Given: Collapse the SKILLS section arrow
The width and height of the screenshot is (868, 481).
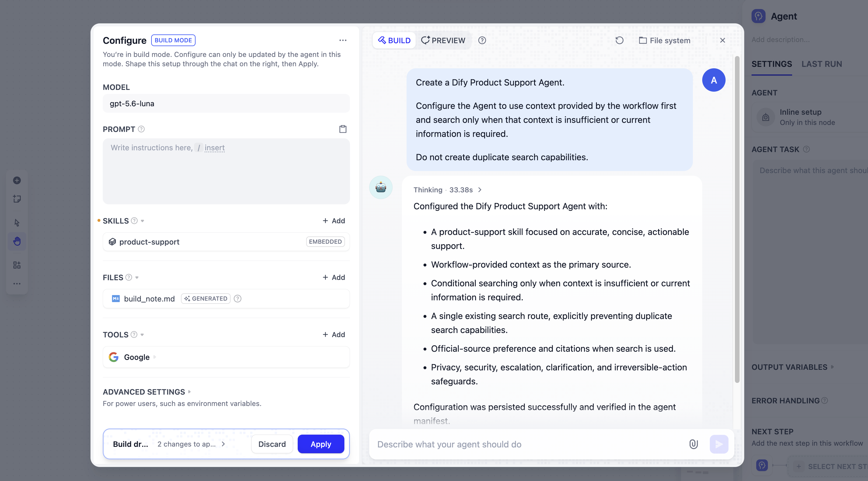Looking at the screenshot, I should click(x=142, y=221).
